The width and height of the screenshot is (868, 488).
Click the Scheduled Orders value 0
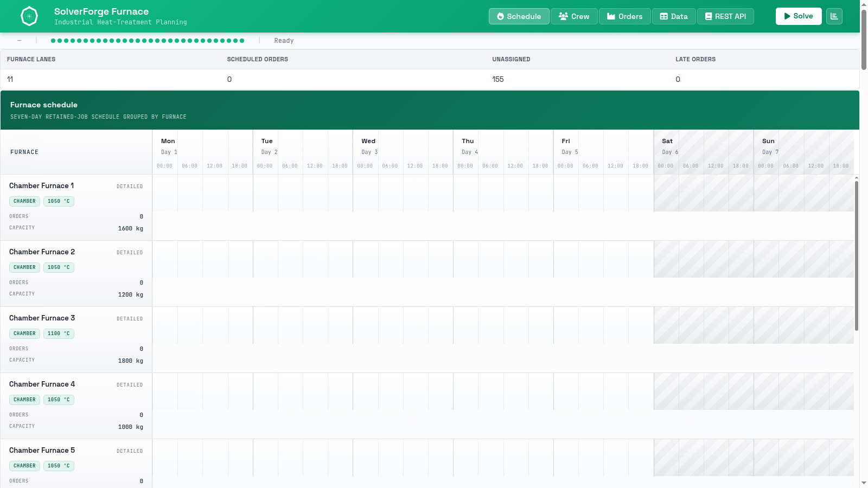[x=229, y=79]
